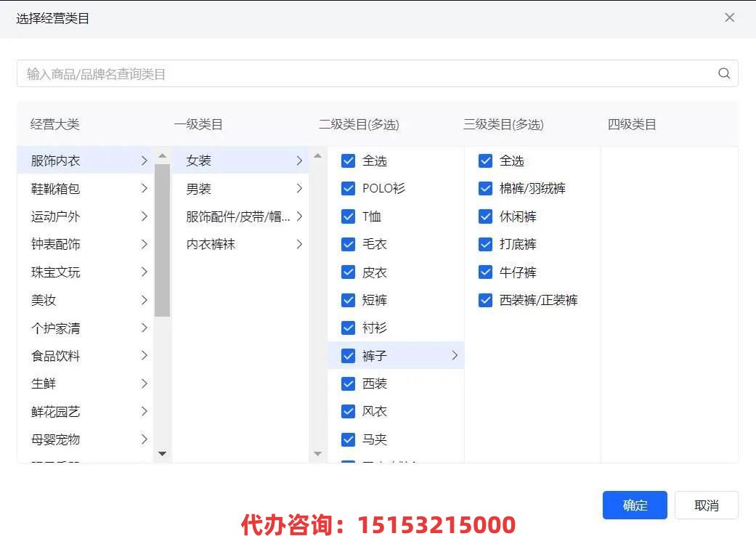This screenshot has height=536, width=756.
Task: Click the chevron icon next to 美妆
Action: click(x=144, y=300)
